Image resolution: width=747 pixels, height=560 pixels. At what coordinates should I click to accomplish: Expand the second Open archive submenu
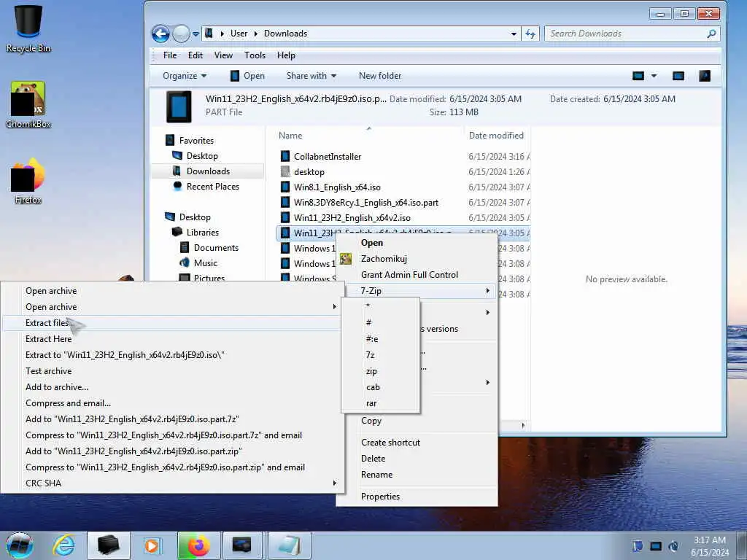334,307
